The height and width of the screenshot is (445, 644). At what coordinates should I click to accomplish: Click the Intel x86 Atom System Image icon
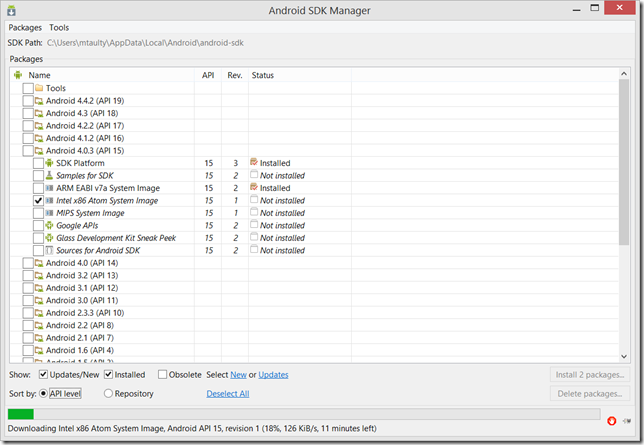[49, 201]
